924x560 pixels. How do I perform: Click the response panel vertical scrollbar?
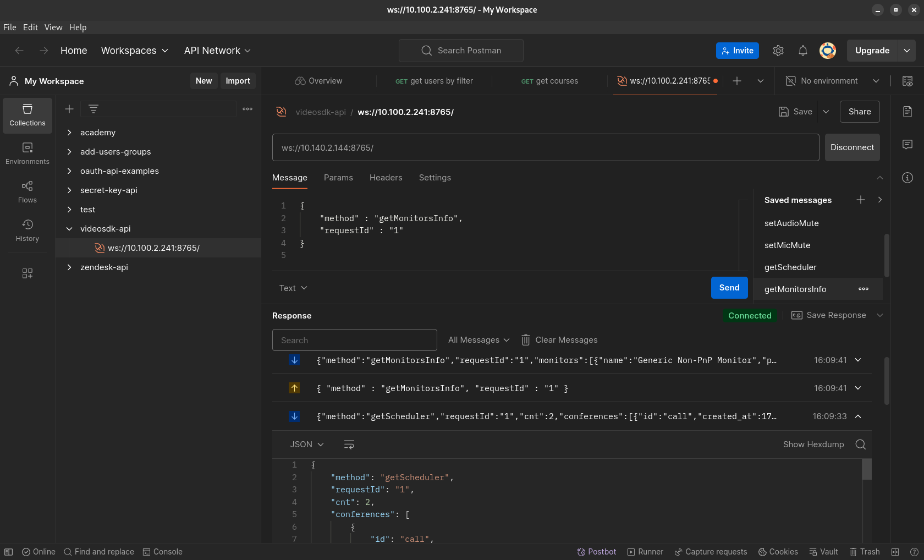(x=887, y=381)
